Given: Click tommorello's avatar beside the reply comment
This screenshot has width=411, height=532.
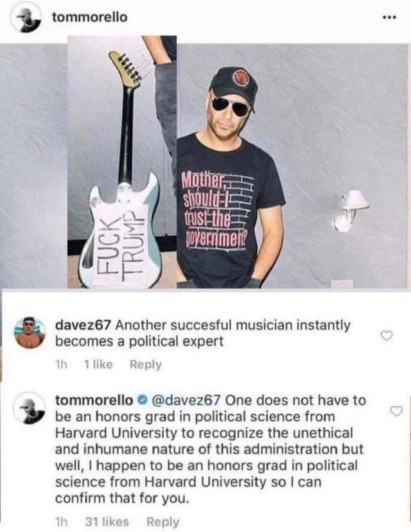Looking at the screenshot, I should (x=29, y=409).
